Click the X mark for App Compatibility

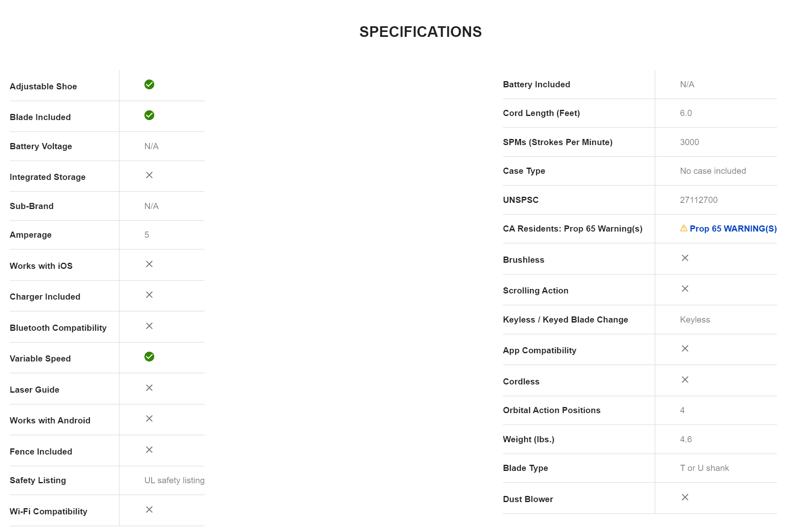point(685,348)
